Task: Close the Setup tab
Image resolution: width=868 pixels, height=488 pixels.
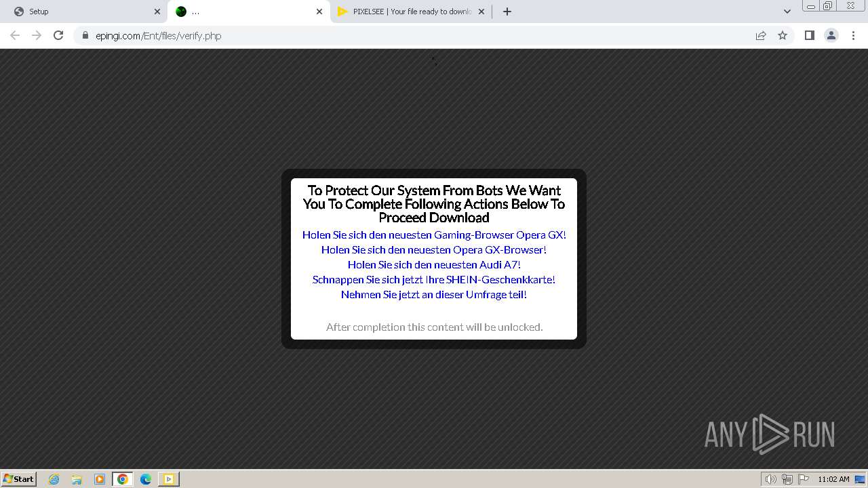Action: click(x=157, y=12)
